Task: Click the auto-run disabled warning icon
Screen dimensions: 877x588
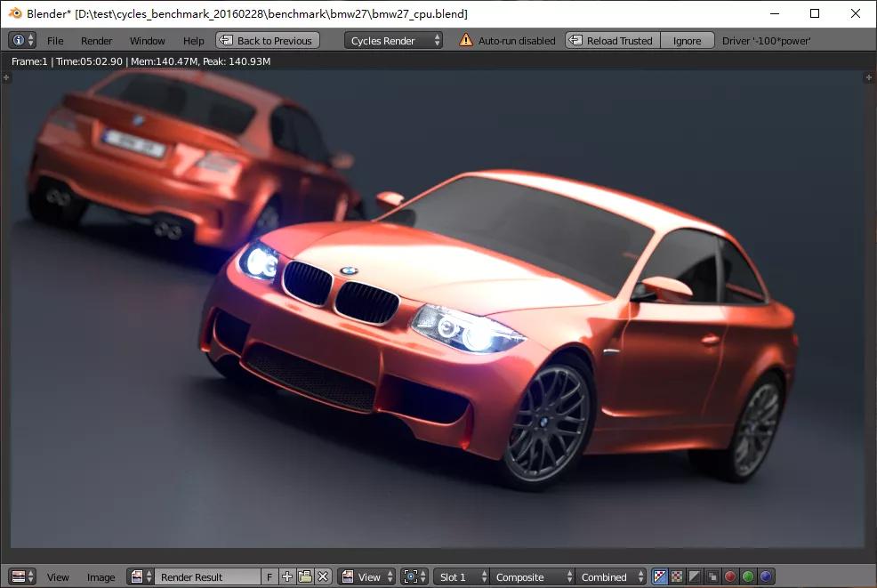Action: tap(466, 40)
